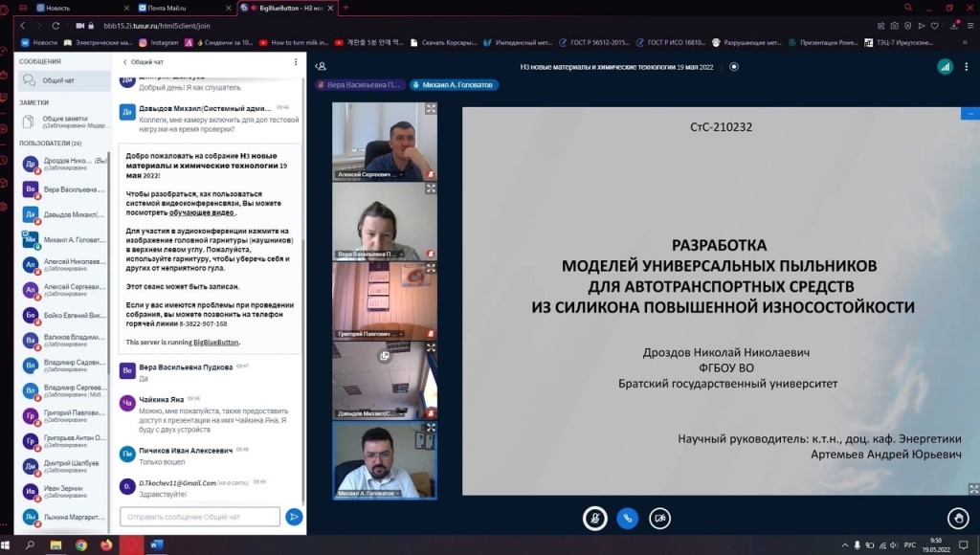Viewport: 980px width, 555px height.
Task: Click the 'Вера Васильевна П...' talking indicator
Action: 360,85
